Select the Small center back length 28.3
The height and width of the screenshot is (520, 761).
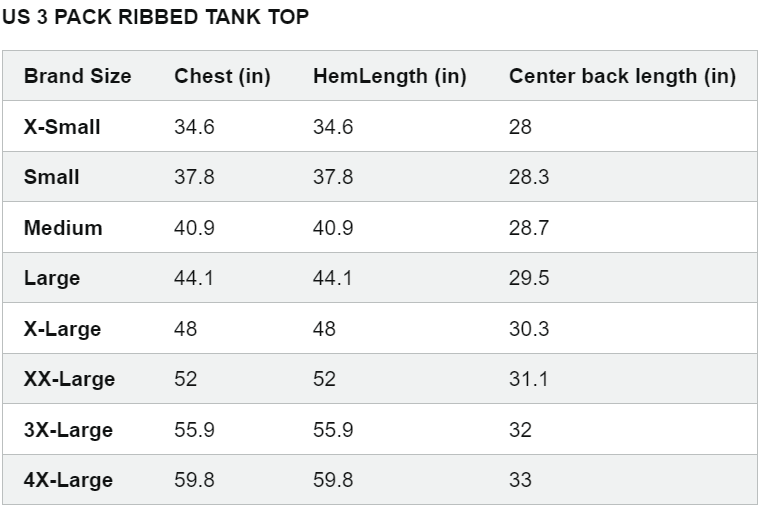point(529,177)
